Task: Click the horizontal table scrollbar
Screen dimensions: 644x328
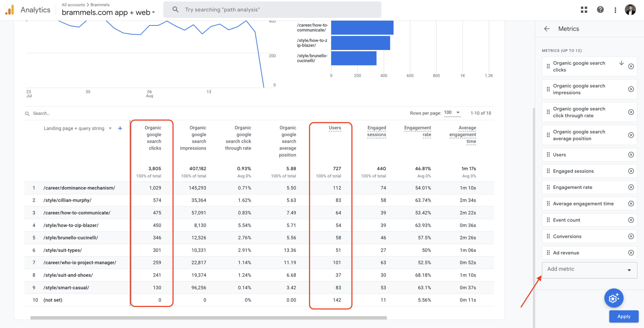Action: (208, 318)
